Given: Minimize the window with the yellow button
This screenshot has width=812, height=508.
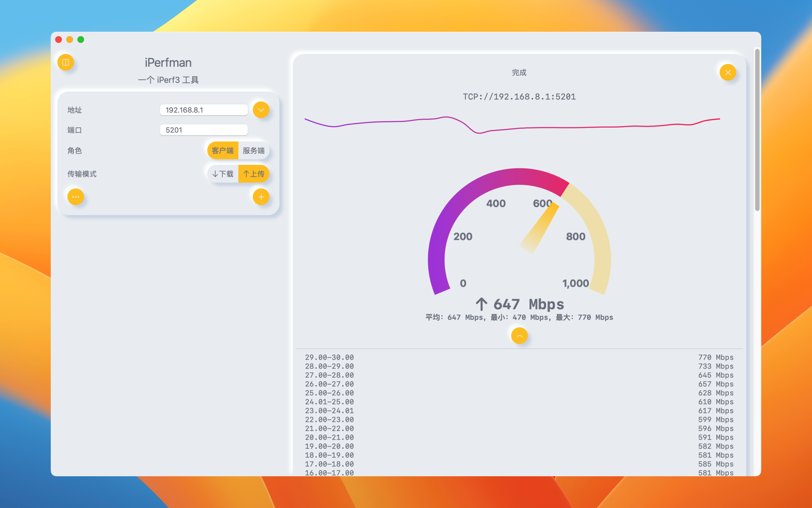Looking at the screenshot, I should [x=69, y=40].
